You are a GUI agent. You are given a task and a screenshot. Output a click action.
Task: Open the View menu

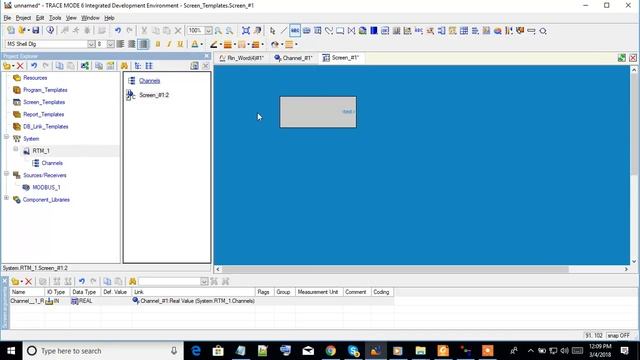point(71,18)
